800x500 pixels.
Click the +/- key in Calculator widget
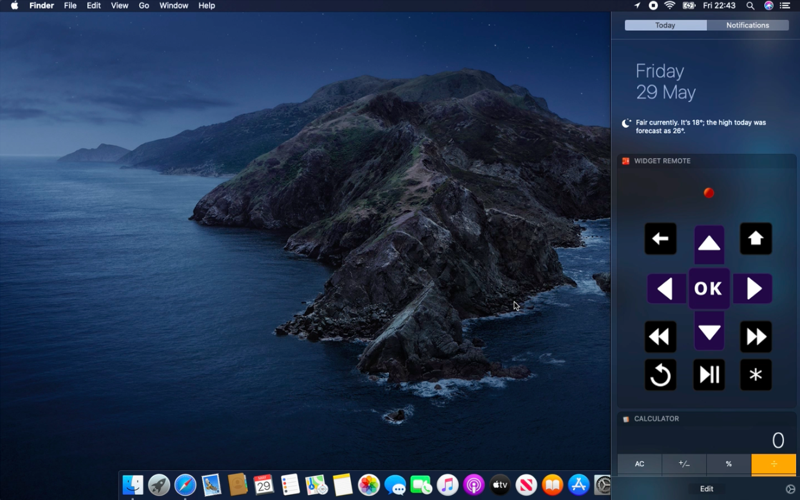(x=684, y=464)
